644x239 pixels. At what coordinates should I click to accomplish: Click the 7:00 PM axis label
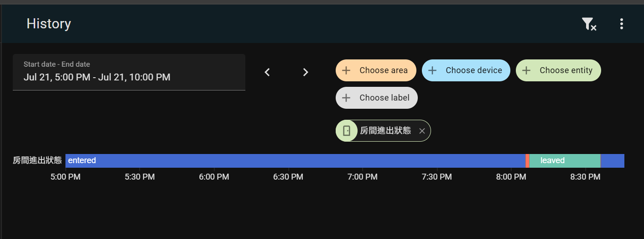[363, 177]
